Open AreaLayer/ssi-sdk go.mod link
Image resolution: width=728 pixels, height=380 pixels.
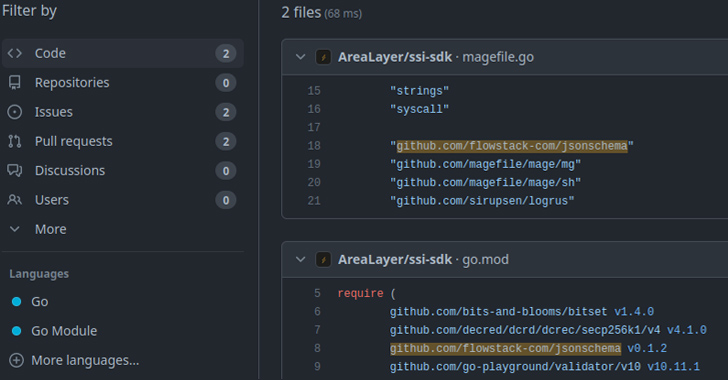pyautogui.click(x=423, y=259)
